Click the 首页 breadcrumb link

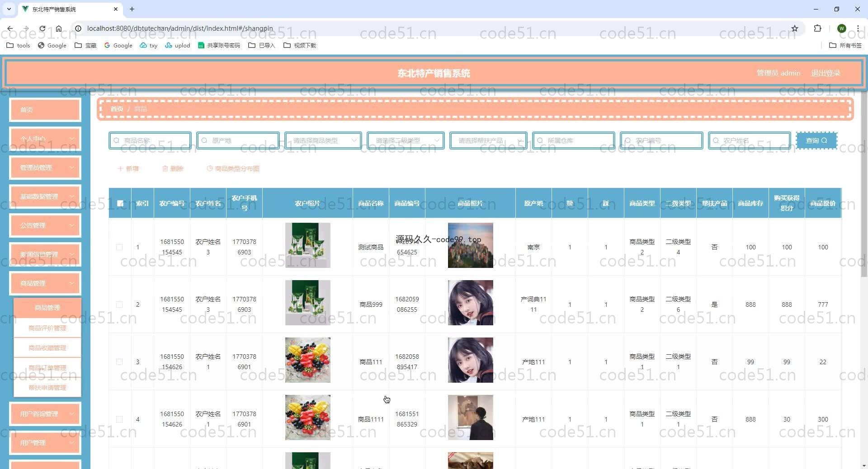[117, 109]
